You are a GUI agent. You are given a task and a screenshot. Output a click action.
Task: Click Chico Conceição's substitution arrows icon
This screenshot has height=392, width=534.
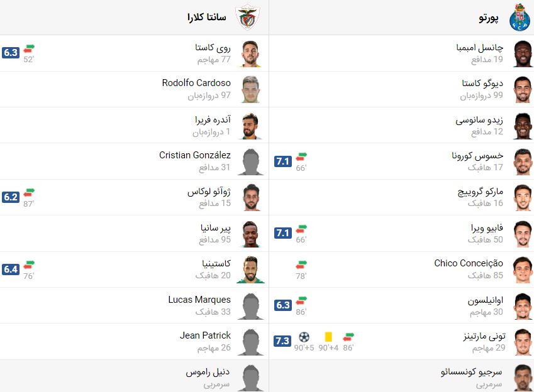[x=301, y=264]
